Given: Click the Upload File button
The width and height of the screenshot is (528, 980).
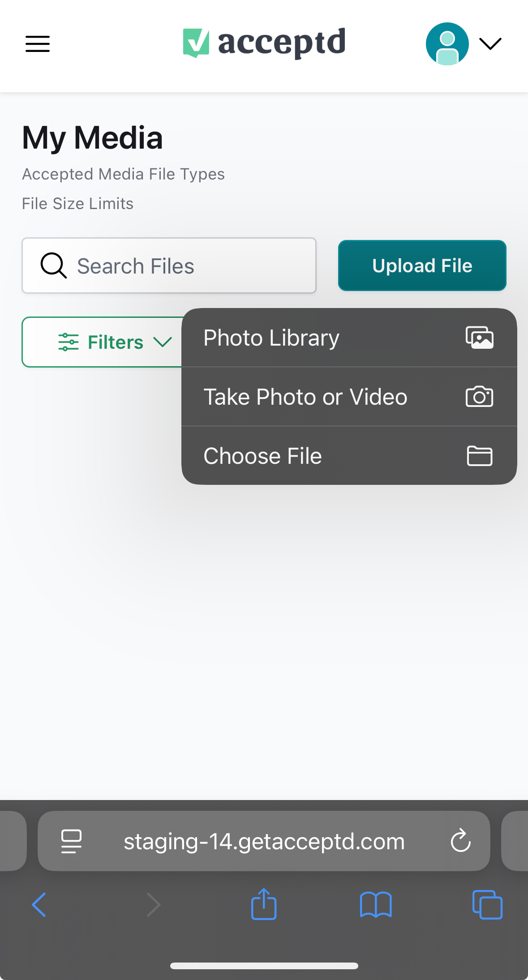Looking at the screenshot, I should click(422, 265).
